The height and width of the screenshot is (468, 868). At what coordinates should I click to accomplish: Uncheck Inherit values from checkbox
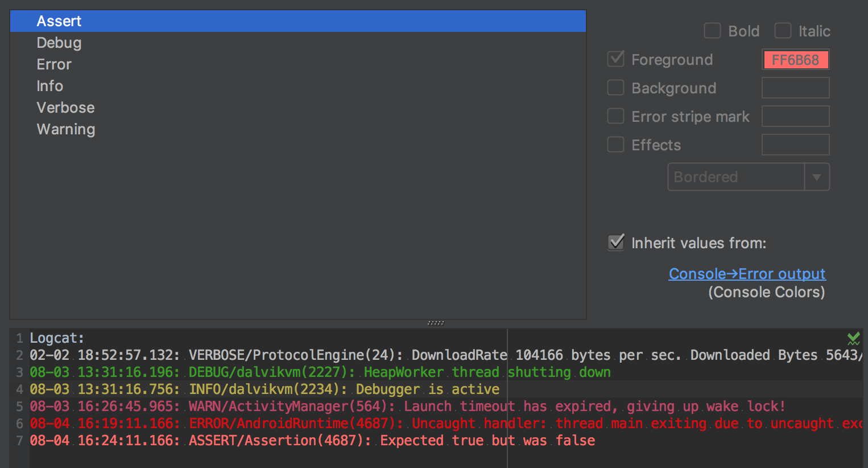616,243
